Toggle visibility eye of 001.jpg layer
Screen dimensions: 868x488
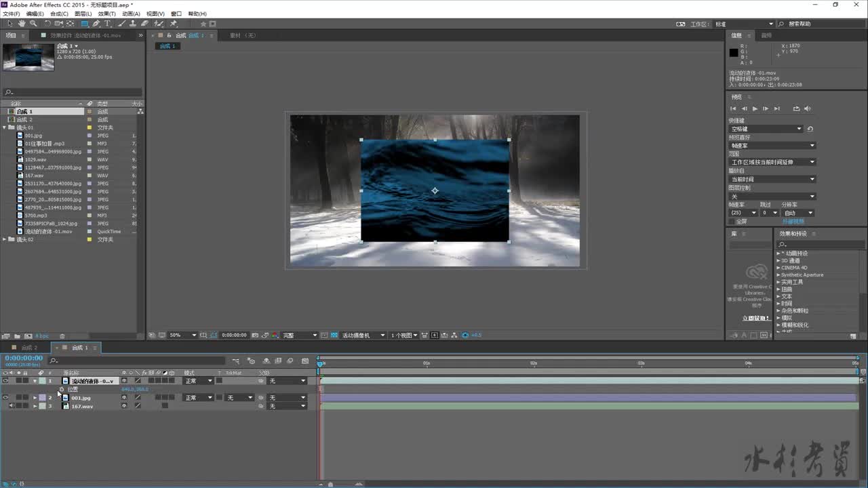[5, 398]
